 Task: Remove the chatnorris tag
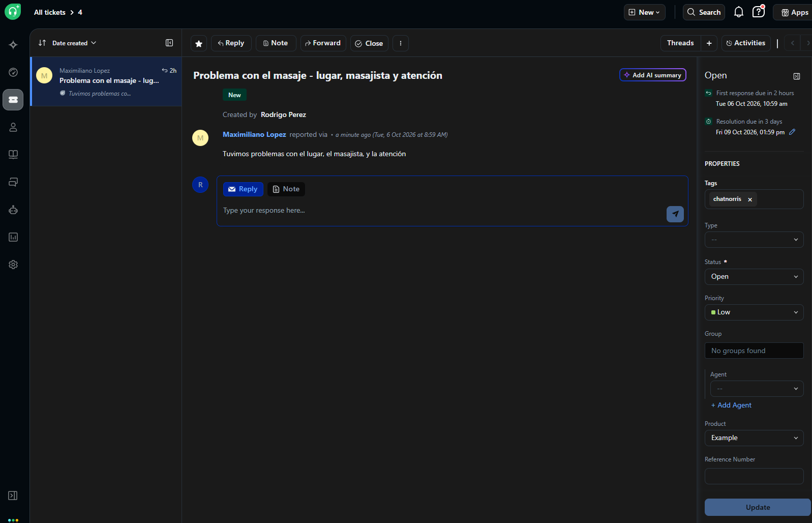coord(750,199)
